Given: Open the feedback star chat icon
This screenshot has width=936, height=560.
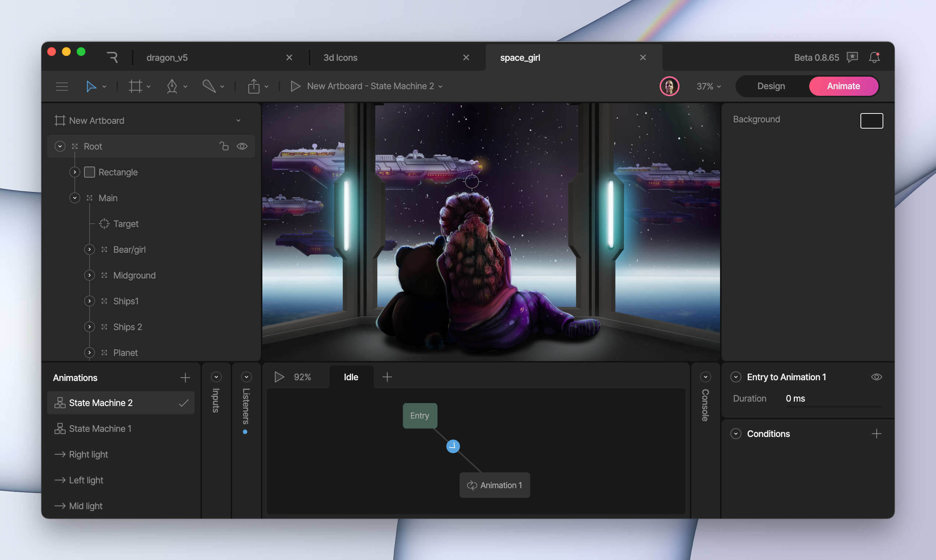Looking at the screenshot, I should click(852, 57).
